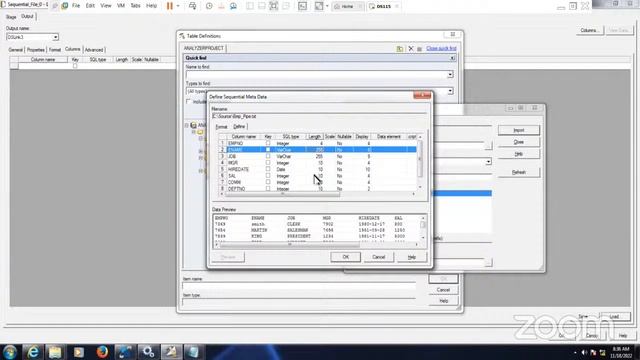Click Cancel in Define Sequential Meta Data dialog
This screenshot has width=640, height=360.
(378, 257)
